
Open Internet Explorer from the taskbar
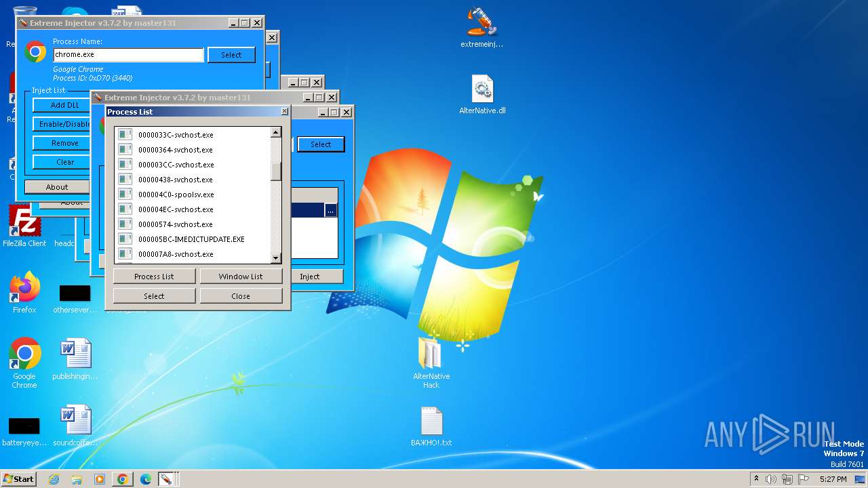pyautogui.click(x=54, y=479)
